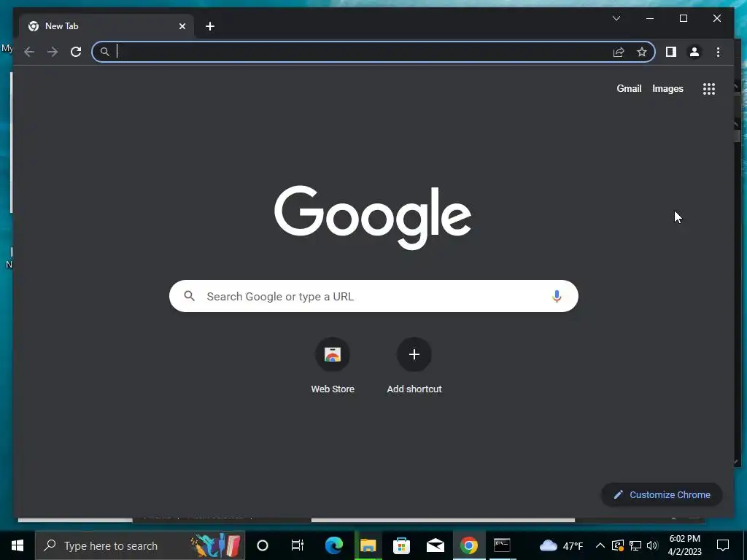Open Task View on the taskbar
Image resolution: width=747 pixels, height=560 pixels.
click(x=298, y=545)
